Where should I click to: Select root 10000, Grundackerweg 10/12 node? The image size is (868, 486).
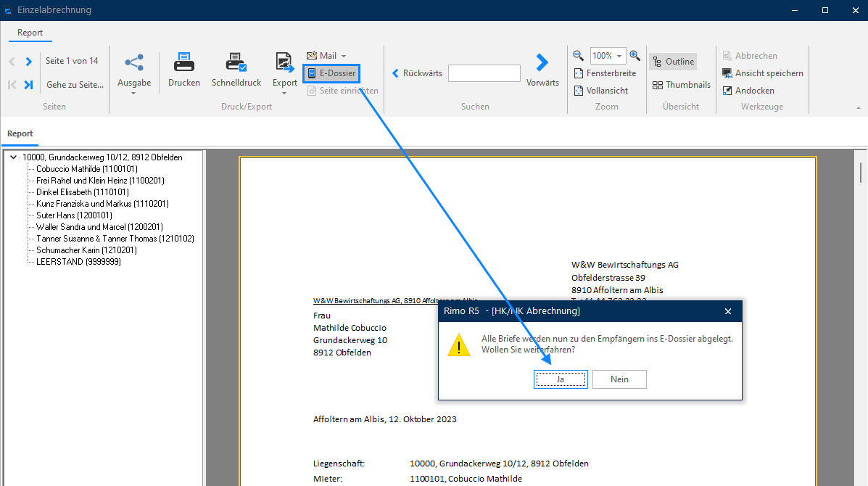tap(102, 157)
